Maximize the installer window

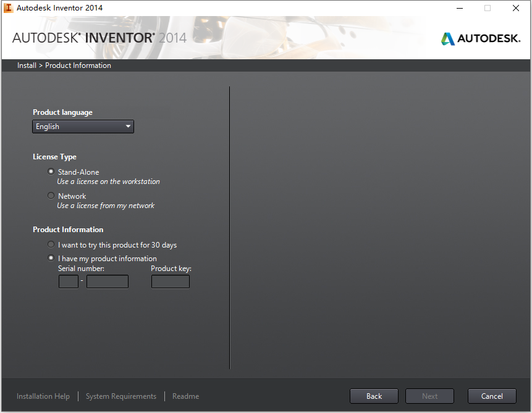488,8
